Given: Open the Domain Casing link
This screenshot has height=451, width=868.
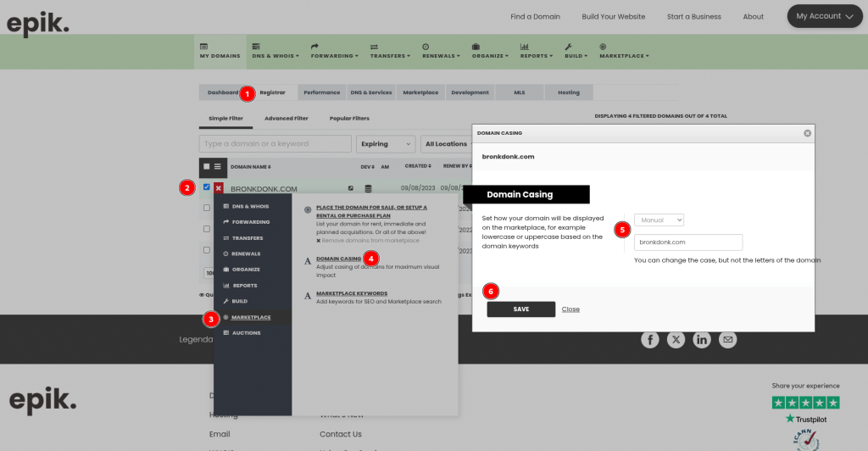Looking at the screenshot, I should coord(338,259).
